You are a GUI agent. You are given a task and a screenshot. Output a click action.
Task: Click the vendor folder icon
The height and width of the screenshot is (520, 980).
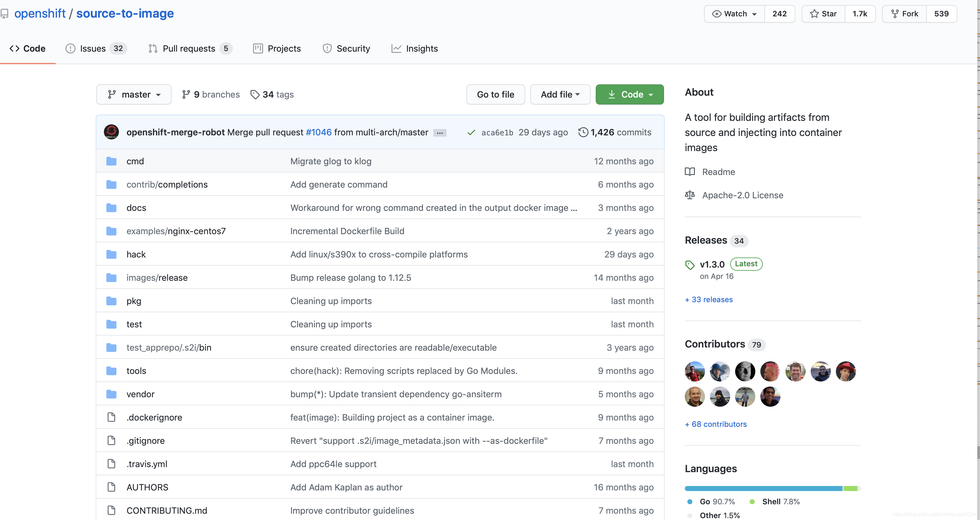[111, 394]
